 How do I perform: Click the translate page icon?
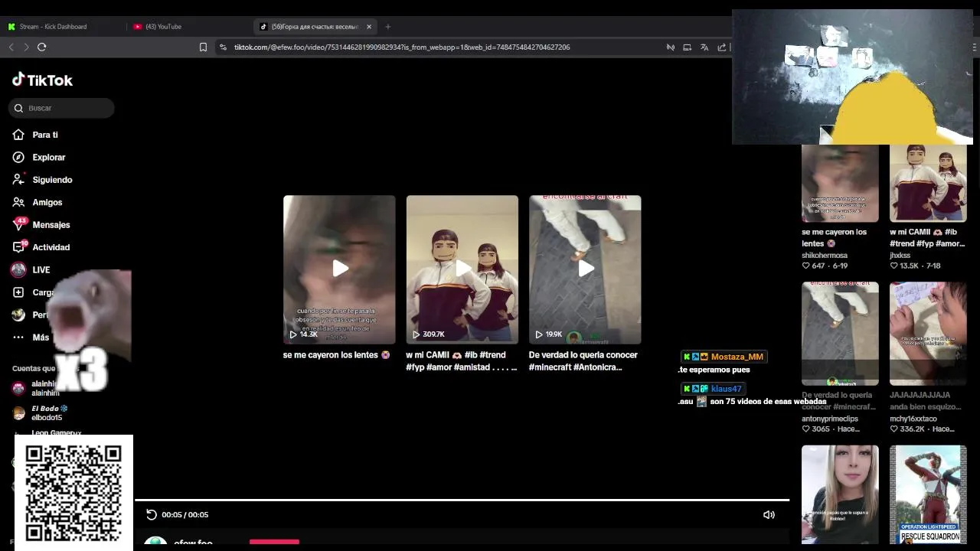704,47
